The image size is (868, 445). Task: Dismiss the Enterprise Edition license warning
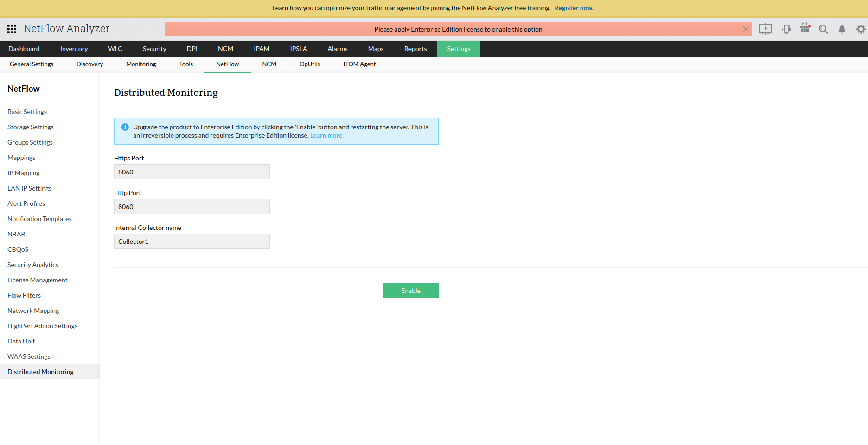click(746, 29)
